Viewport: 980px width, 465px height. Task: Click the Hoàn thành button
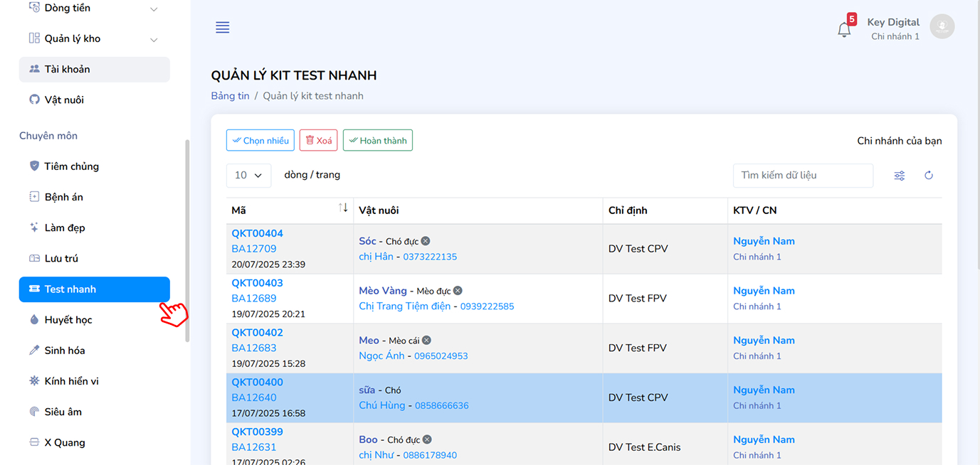pyautogui.click(x=377, y=140)
